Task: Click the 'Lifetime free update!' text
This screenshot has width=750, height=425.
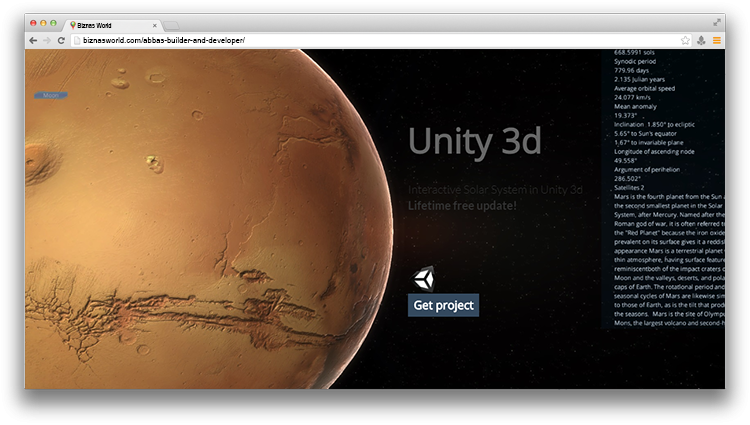Action: (462, 206)
